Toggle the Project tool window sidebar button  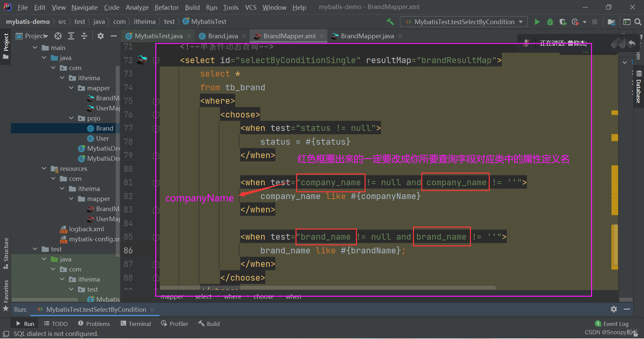(x=6, y=46)
